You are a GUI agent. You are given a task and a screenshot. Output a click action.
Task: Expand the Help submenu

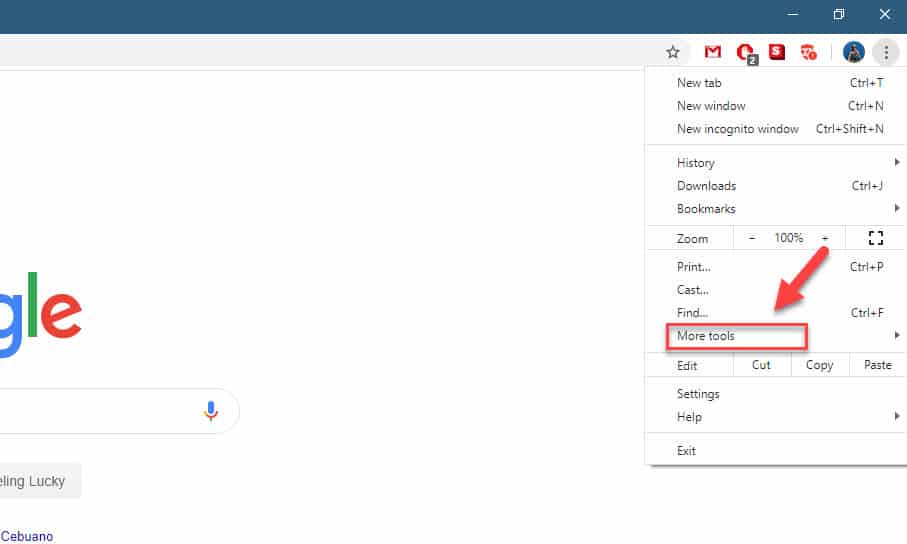point(776,417)
